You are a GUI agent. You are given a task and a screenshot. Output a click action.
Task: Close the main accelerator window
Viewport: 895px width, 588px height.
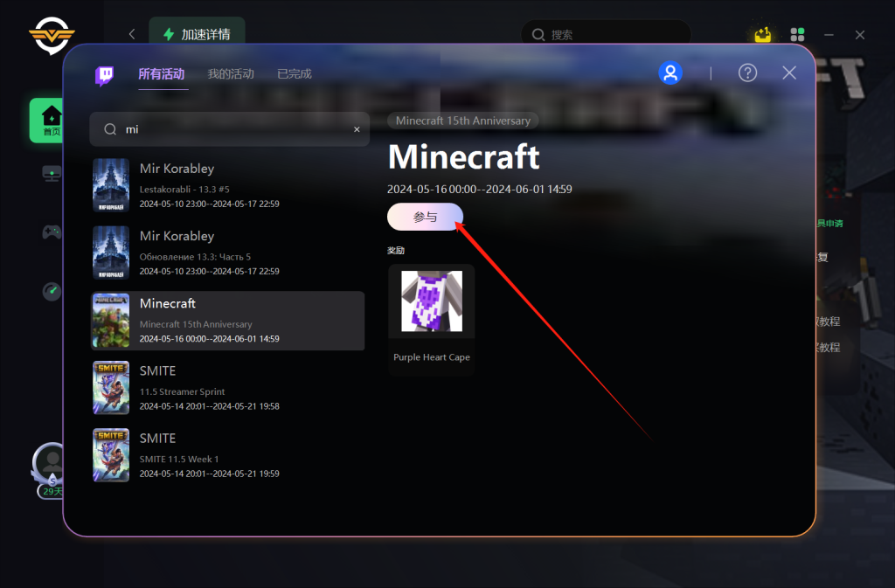tap(860, 35)
